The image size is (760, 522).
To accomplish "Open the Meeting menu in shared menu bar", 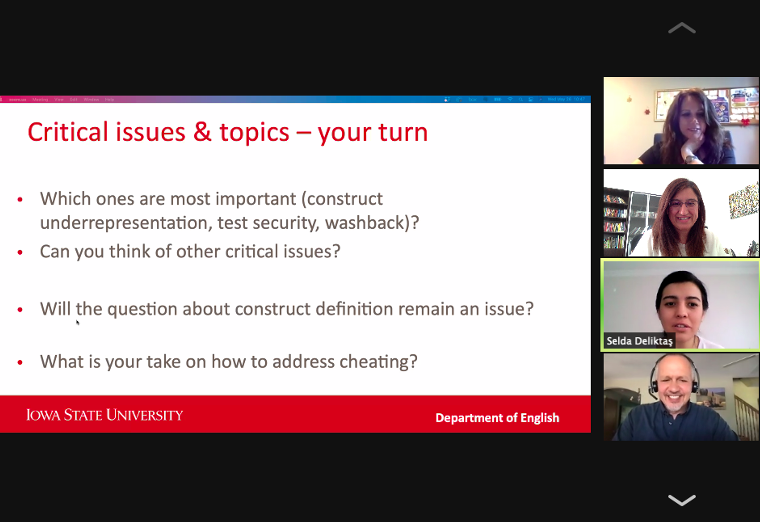I will 40,99.
